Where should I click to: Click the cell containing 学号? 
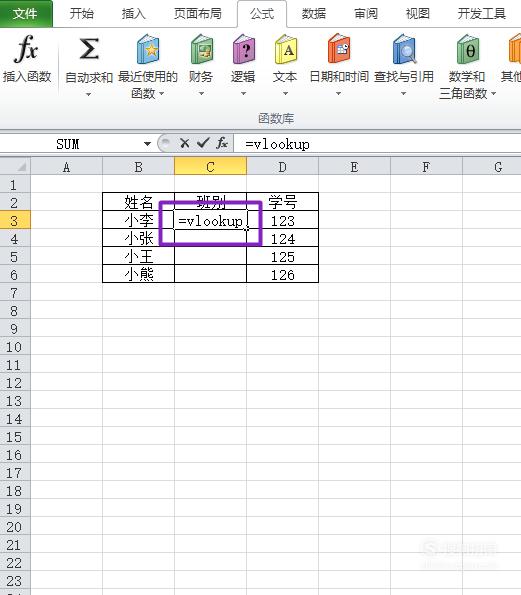pyautogui.click(x=283, y=202)
